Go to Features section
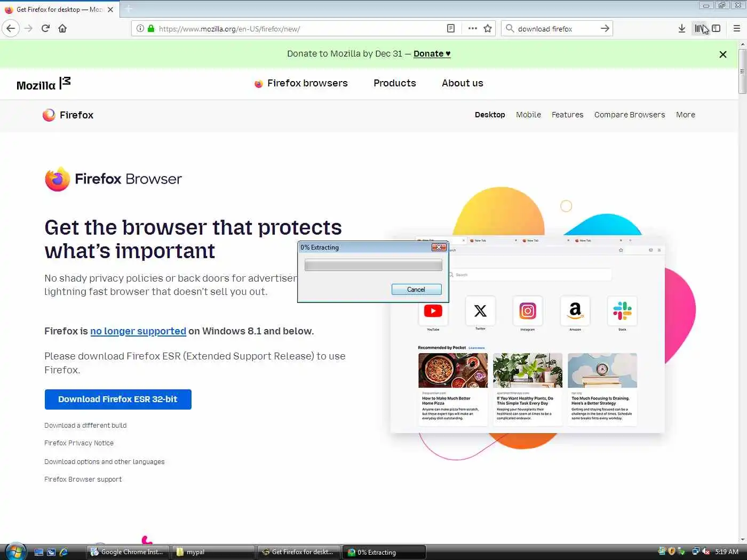This screenshot has width=747, height=560. click(x=568, y=115)
